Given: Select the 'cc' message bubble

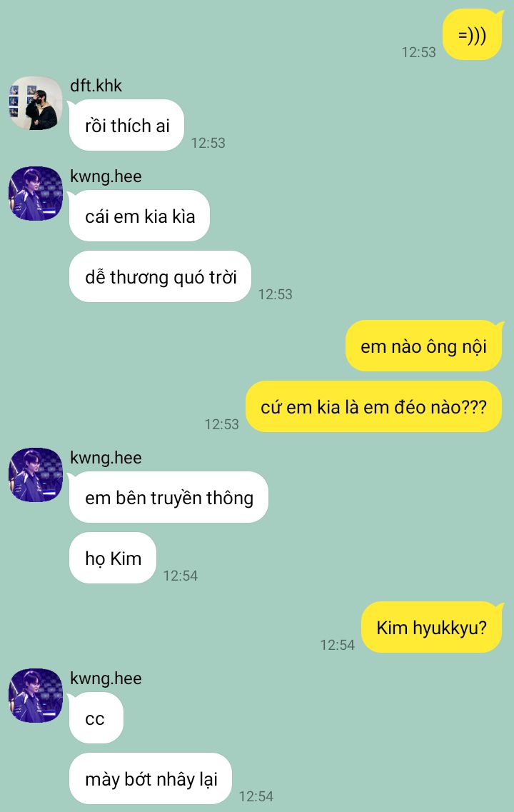Looking at the screenshot, I should click(x=96, y=718).
